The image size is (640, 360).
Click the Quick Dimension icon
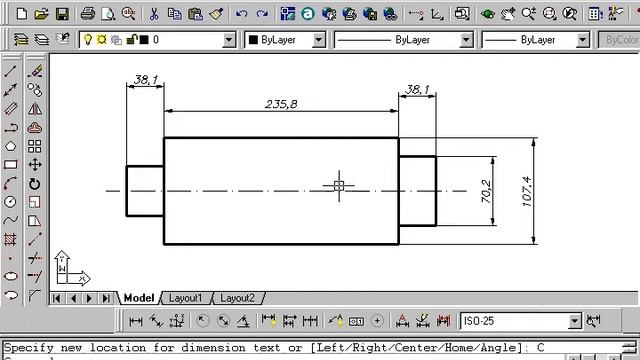pyautogui.click(x=269, y=321)
